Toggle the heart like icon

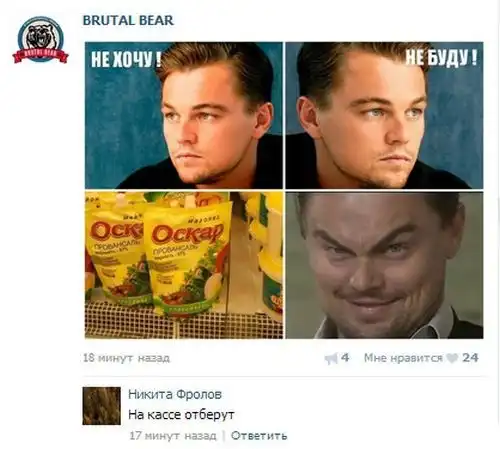(x=452, y=358)
